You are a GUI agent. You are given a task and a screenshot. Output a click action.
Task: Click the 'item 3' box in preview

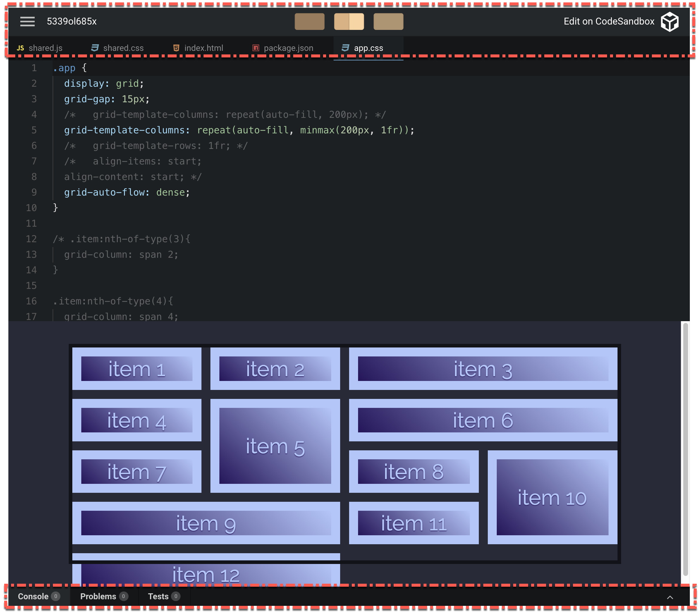point(483,369)
